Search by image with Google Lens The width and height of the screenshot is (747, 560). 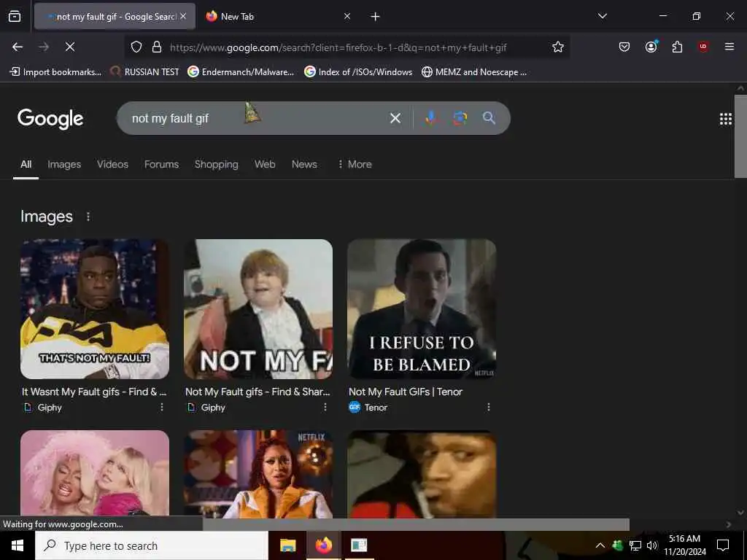(460, 118)
